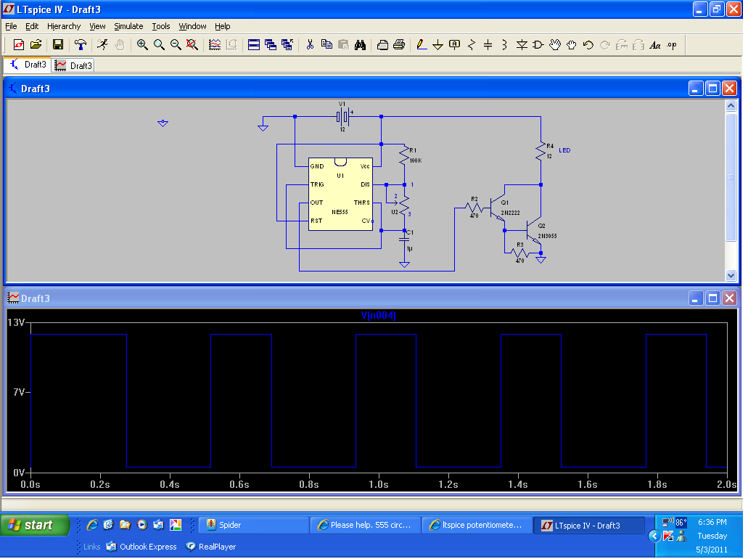Zoom out using the magnifier minus icon
756x559 pixels.
click(x=176, y=45)
